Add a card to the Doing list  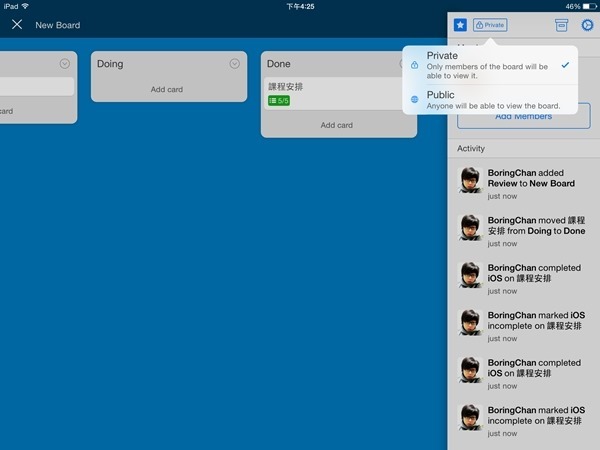[167, 90]
